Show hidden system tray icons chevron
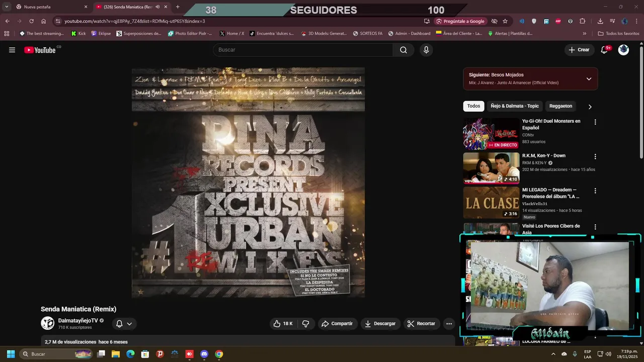Viewport: 644px width, 362px height. point(553,354)
